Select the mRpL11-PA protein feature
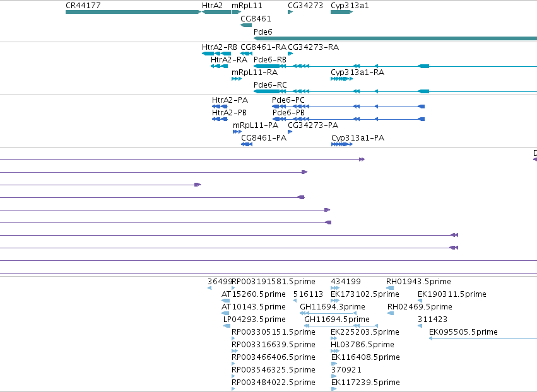The width and height of the screenshot is (537, 392). pyautogui.click(x=237, y=132)
